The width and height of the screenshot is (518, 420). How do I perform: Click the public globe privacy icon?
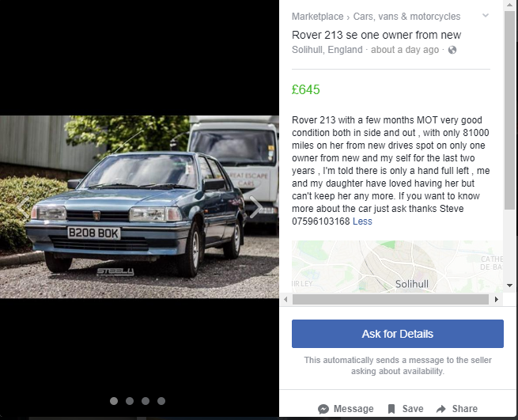point(452,50)
